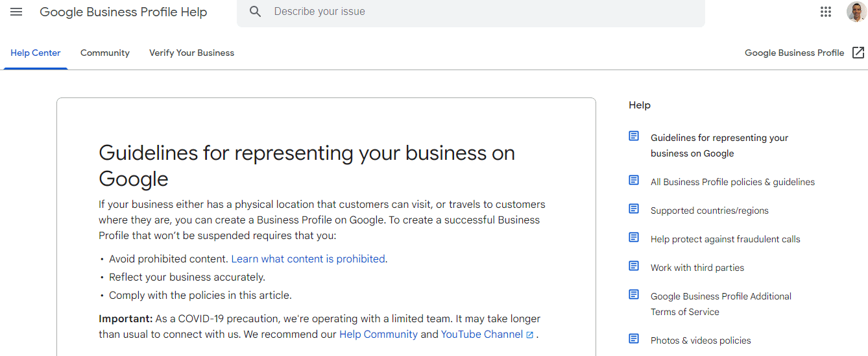Click the article icon beside Work with third parties
868x356 pixels.
click(634, 266)
